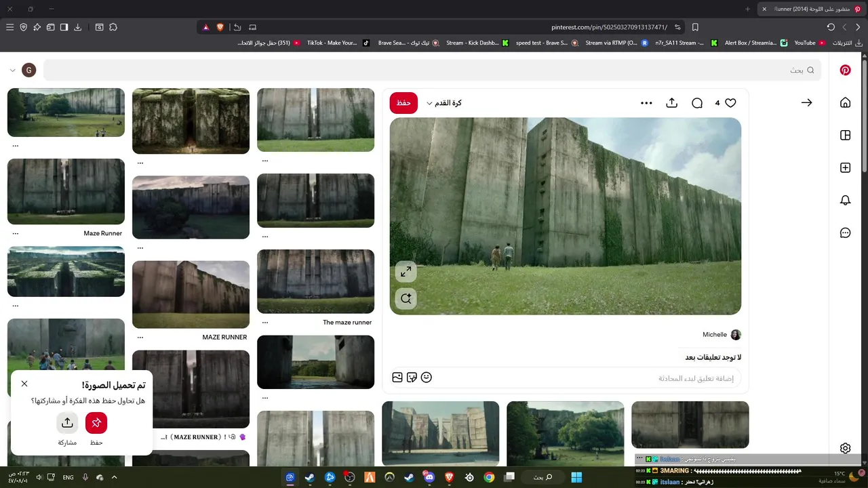Start visual search on the pin image

click(406, 298)
